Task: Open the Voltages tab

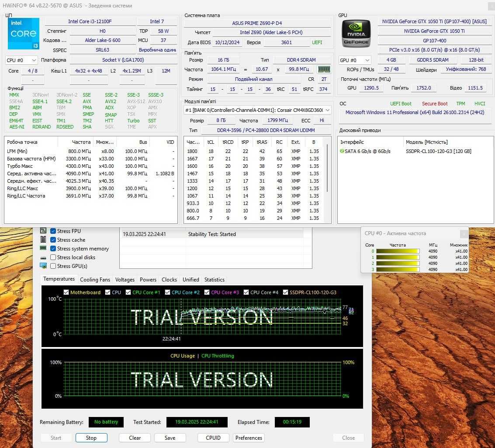Action: coord(125,280)
